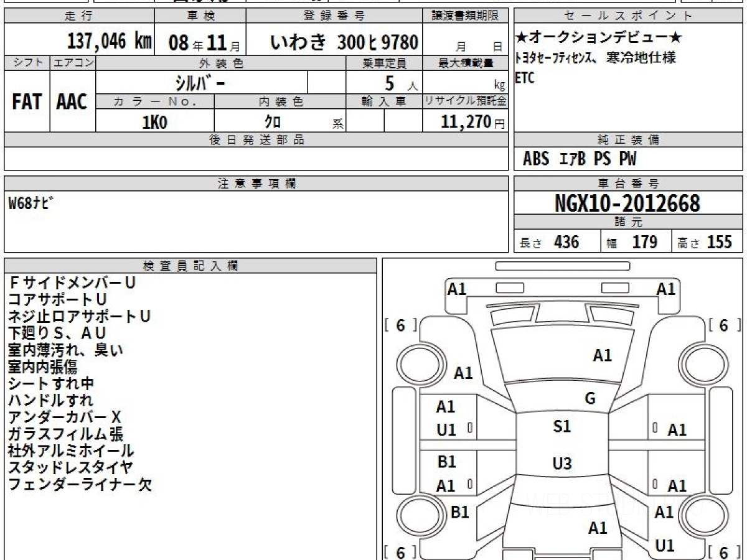Click the 後日発送部品 header
The height and width of the screenshot is (560, 747).
(256, 140)
